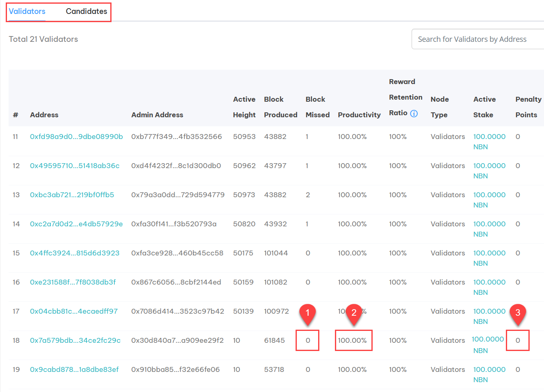The image size is (544, 392).
Task: Click admin address 0xb777f349...4fb3532566
Action: [177, 137]
